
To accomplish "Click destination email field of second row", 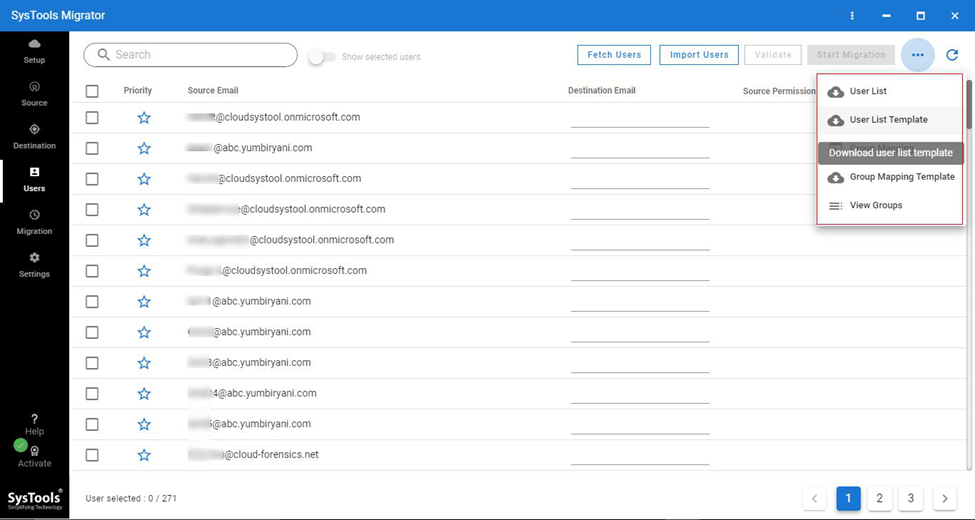I will click(x=640, y=149).
